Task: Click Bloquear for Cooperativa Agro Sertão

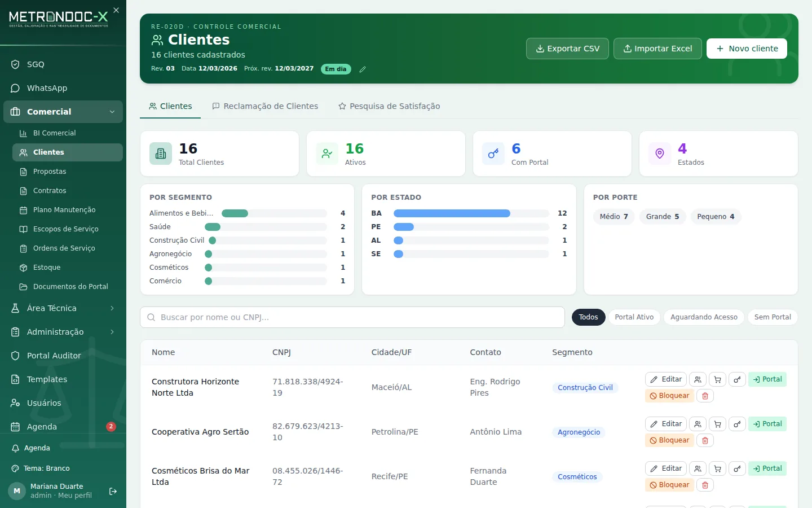Action: click(x=669, y=440)
